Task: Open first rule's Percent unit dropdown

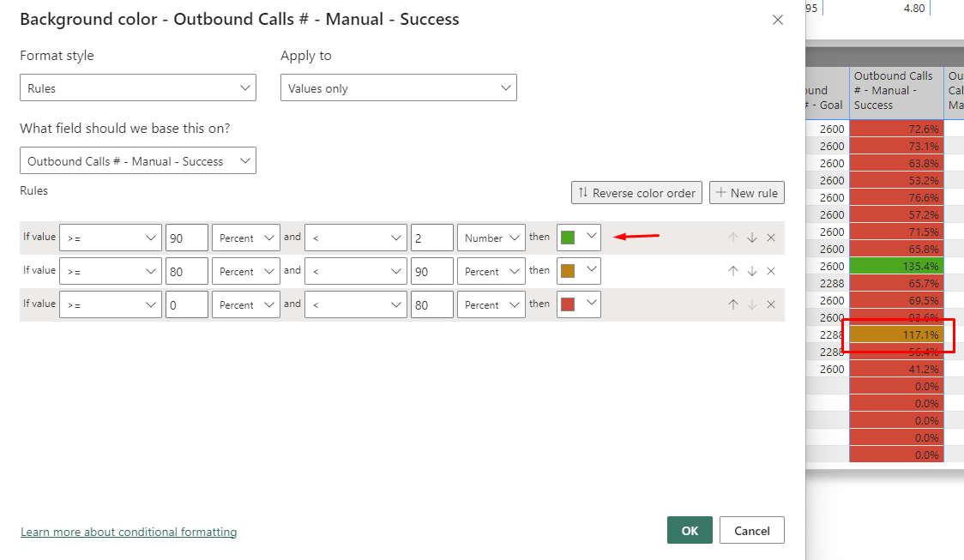Action: coord(246,238)
